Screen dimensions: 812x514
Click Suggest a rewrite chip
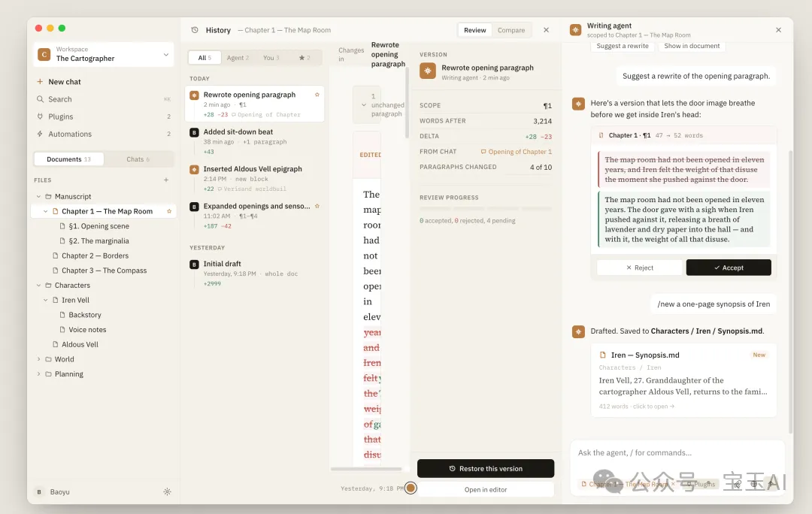pyautogui.click(x=623, y=46)
